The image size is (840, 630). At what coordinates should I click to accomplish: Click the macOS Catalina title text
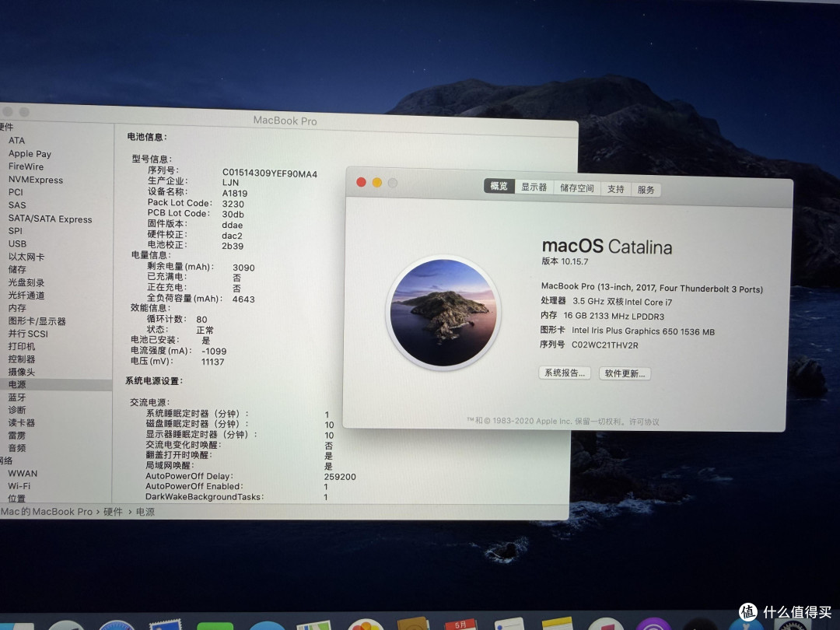pos(607,247)
